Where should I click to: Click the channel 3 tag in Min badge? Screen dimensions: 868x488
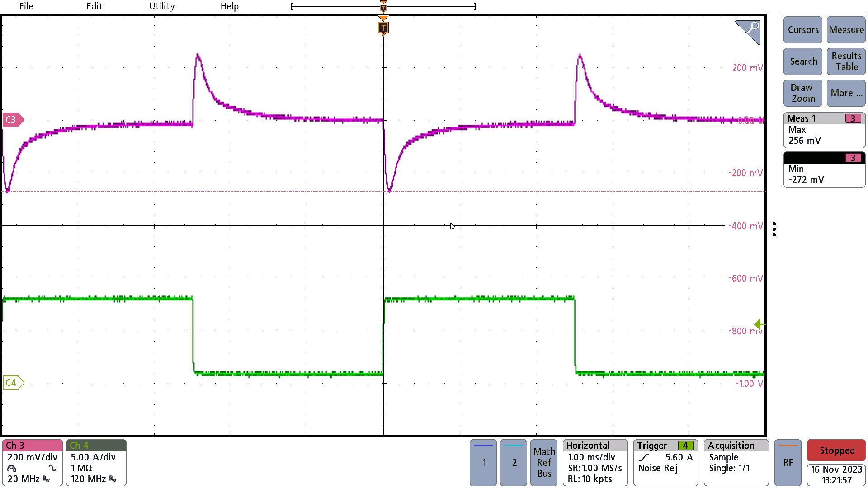pyautogui.click(x=853, y=158)
